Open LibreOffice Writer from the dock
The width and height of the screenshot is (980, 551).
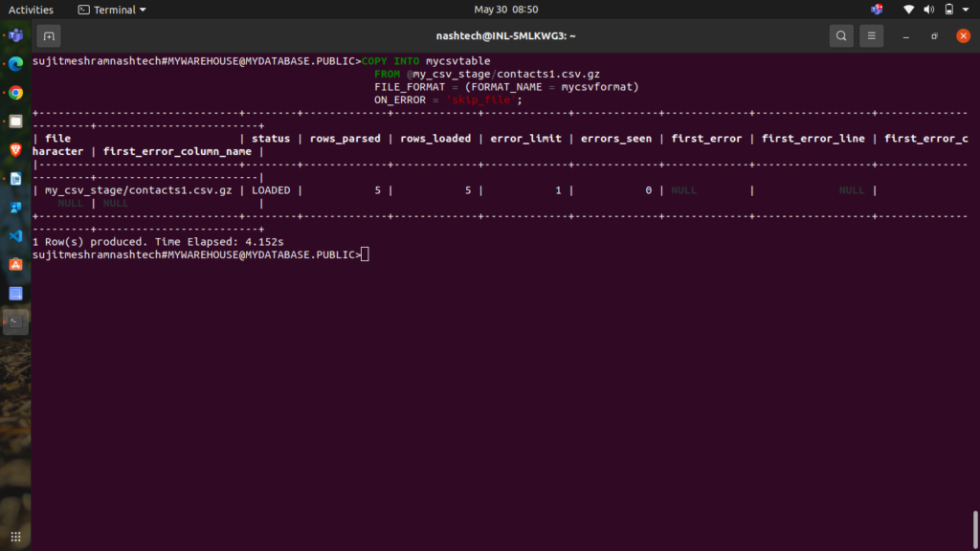(x=15, y=179)
